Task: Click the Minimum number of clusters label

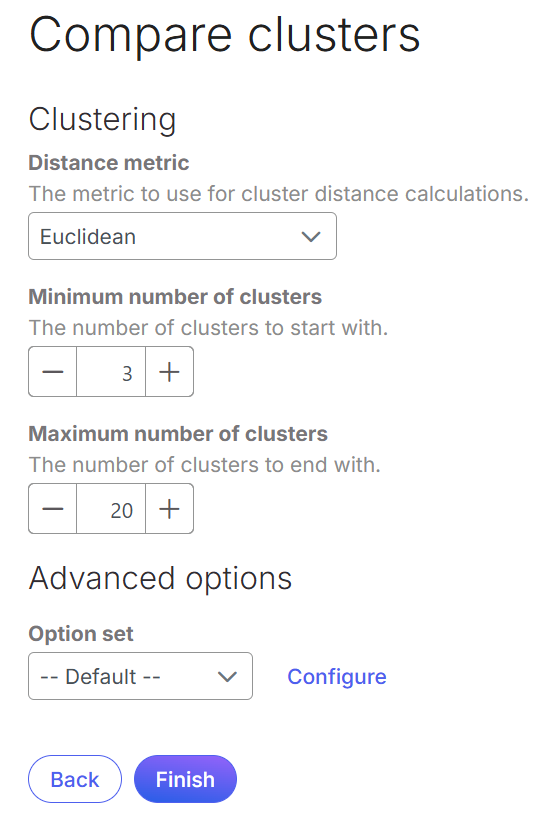Action: [175, 297]
